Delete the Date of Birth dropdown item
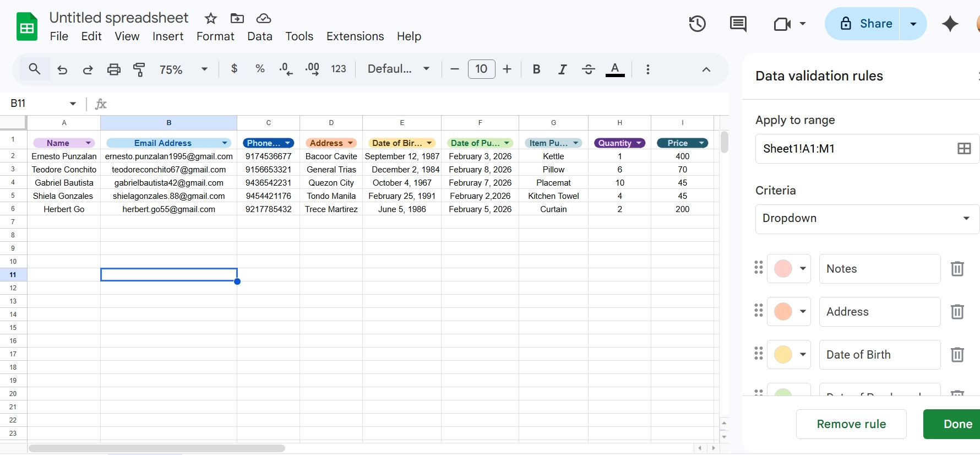Image resolution: width=980 pixels, height=455 pixels. pyautogui.click(x=957, y=355)
